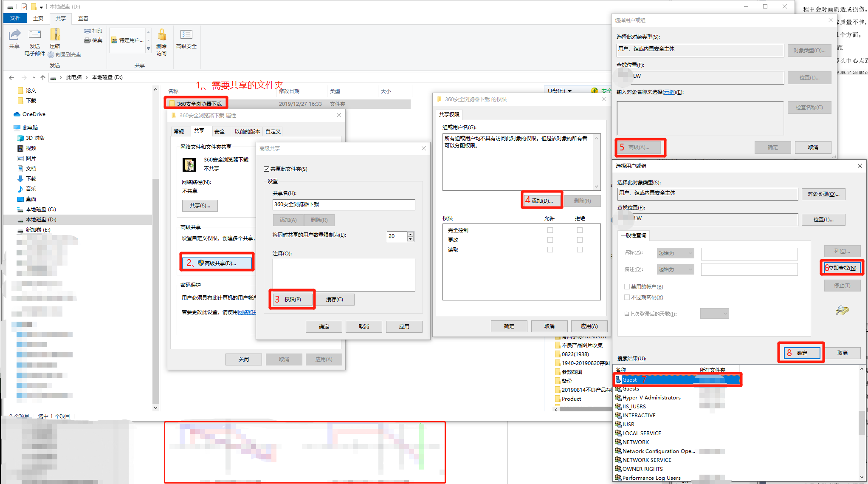The width and height of the screenshot is (868, 484).
Task: Click the 立即查找 button
Action: [842, 268]
